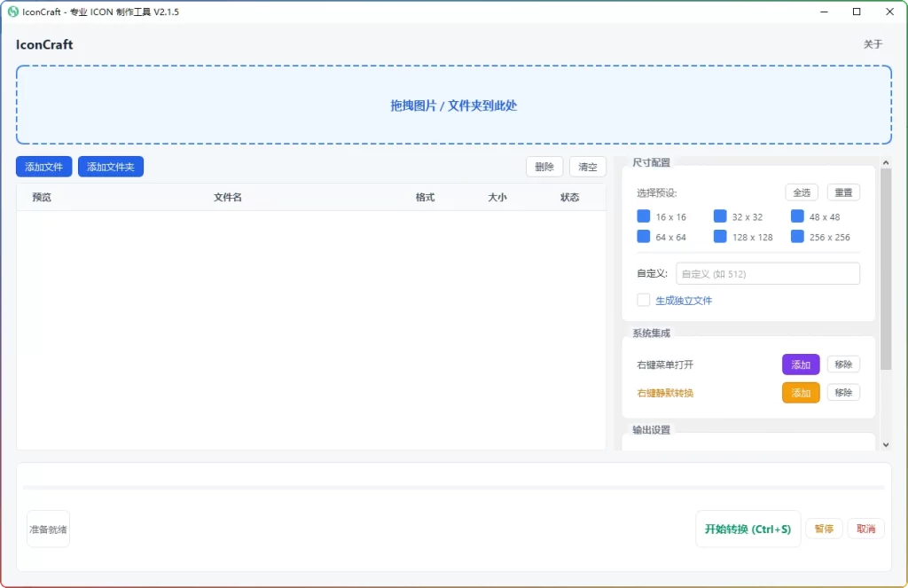Enable the 16 x 16 size checkbox
The width and height of the screenshot is (908, 588).
point(644,216)
